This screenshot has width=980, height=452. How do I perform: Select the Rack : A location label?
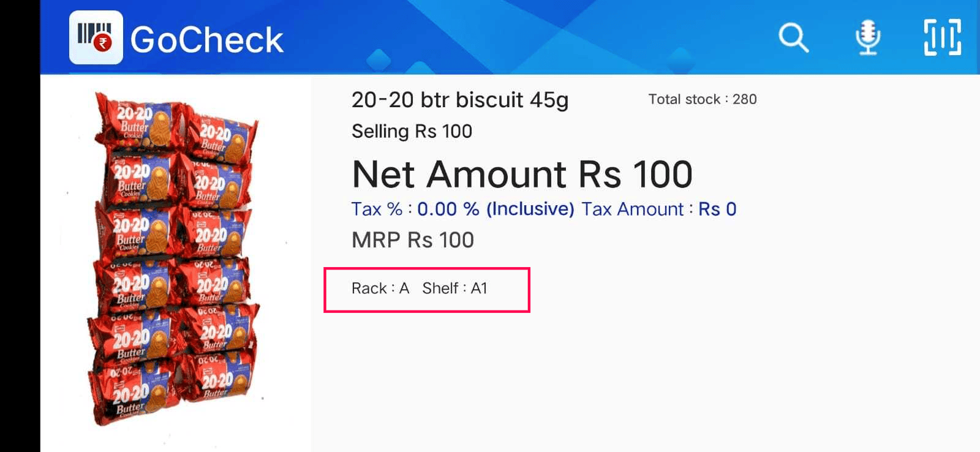(380, 288)
